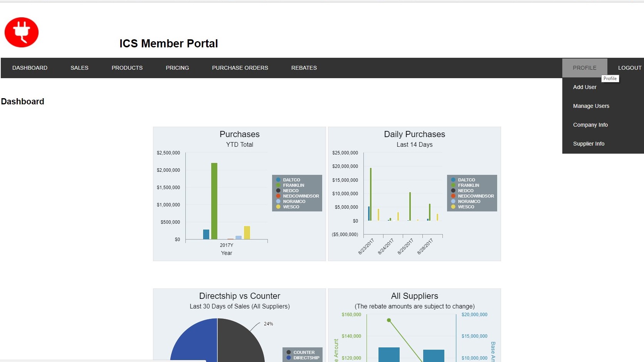Choose Add User from Profile menu
The width and height of the screenshot is (644, 362).
click(x=585, y=87)
